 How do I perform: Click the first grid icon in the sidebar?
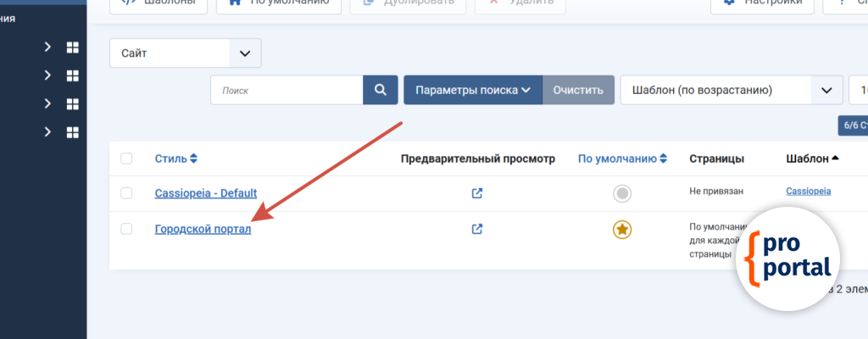(72, 47)
